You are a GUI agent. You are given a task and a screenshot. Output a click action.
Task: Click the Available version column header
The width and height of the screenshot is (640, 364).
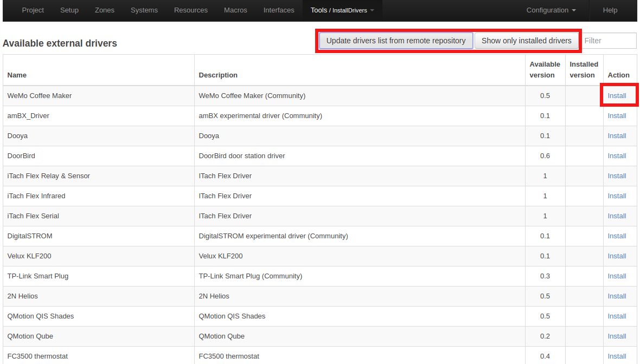point(545,70)
